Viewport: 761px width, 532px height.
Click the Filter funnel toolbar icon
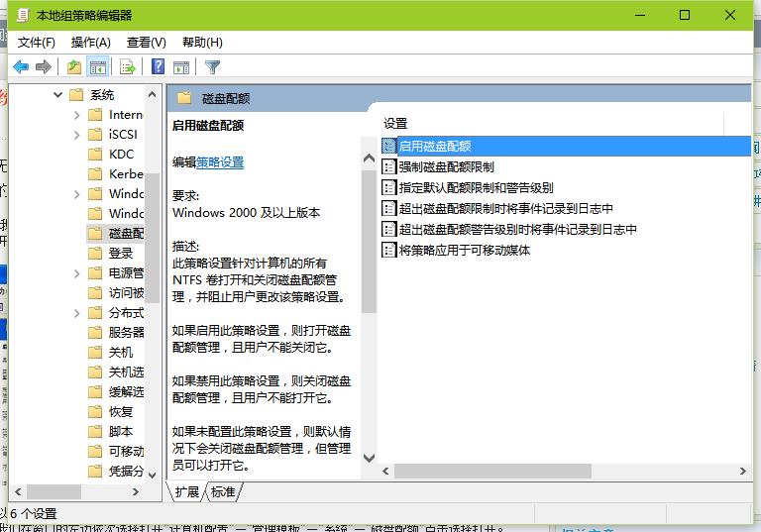[x=212, y=67]
